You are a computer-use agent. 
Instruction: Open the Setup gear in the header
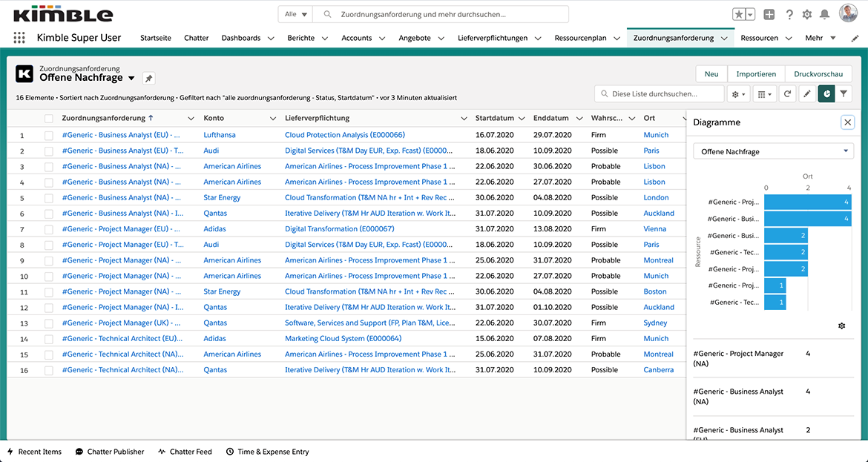tap(807, 15)
